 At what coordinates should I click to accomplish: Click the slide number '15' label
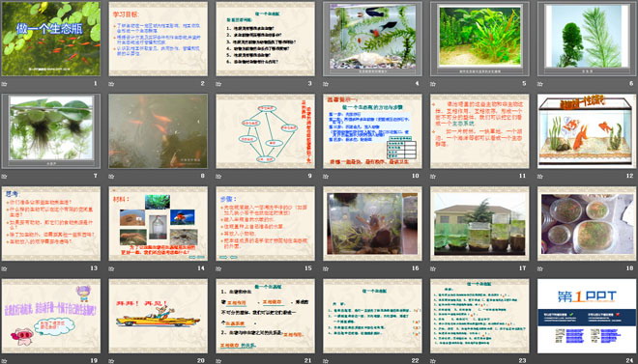click(x=308, y=267)
